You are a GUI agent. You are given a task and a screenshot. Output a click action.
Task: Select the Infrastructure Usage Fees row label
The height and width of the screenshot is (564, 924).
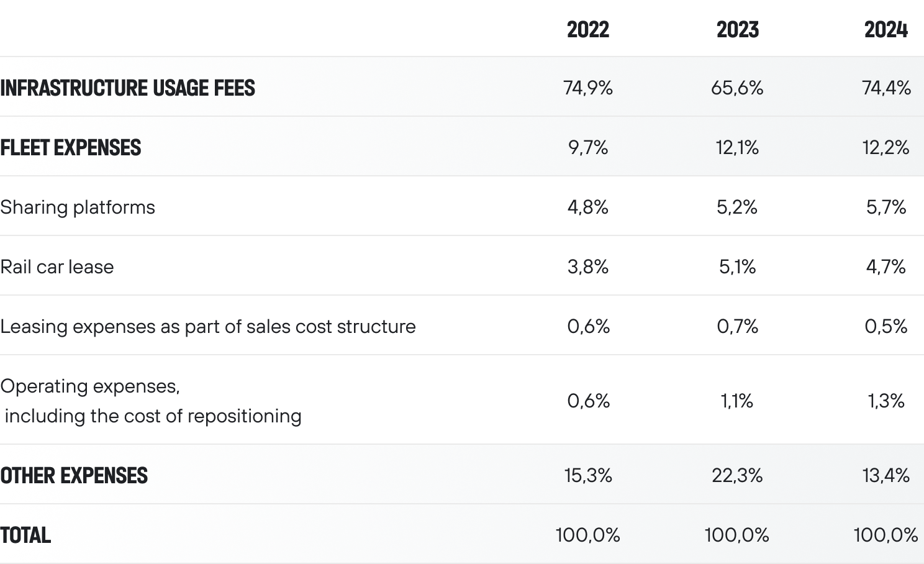[127, 88]
